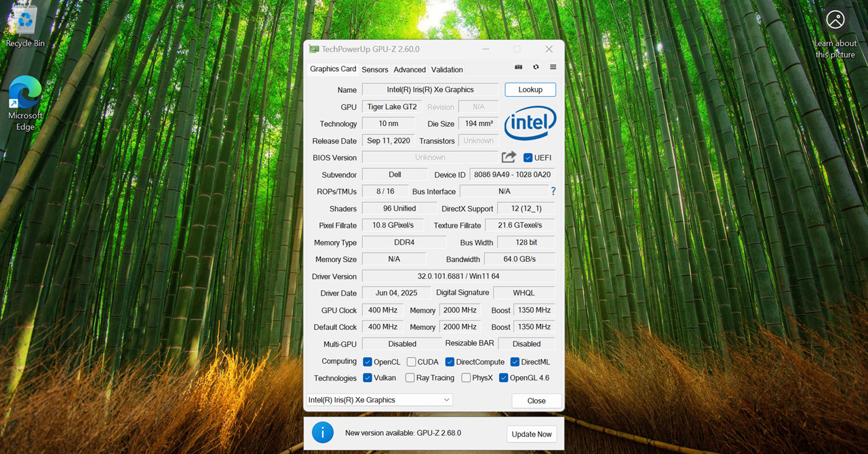Click the Bus Width value 128 bit
The height and width of the screenshot is (454, 868).
click(x=526, y=242)
